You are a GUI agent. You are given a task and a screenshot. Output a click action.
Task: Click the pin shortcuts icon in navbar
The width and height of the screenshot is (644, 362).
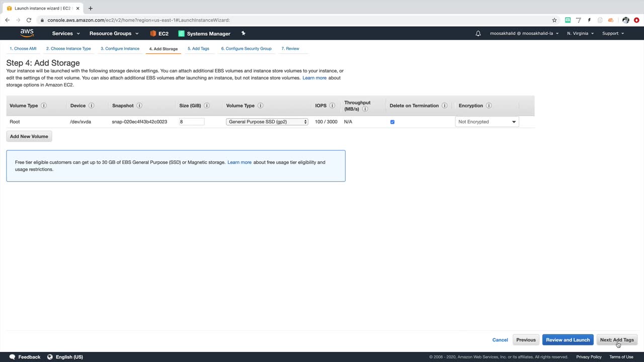[244, 33]
